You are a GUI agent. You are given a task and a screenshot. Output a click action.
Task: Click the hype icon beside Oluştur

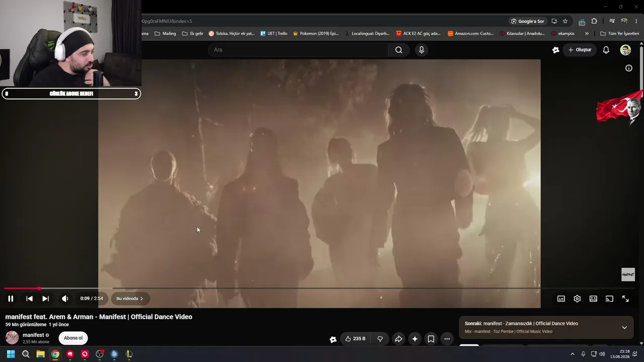coord(555,50)
